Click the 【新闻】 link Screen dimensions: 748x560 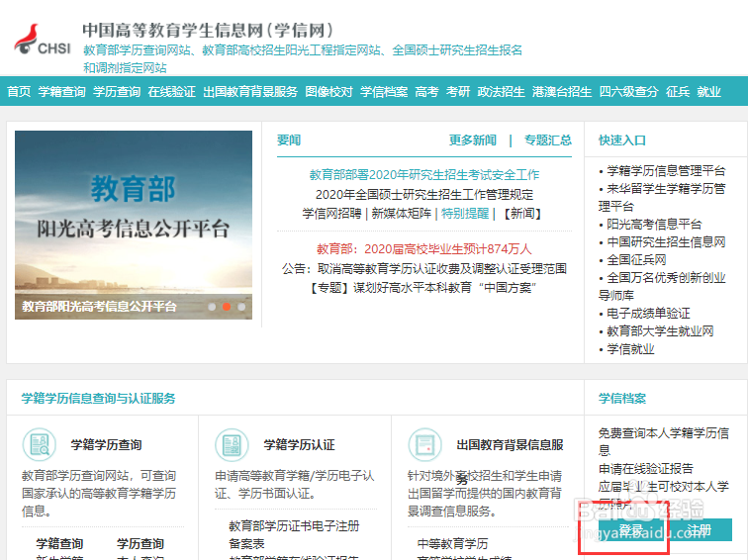click(x=522, y=214)
